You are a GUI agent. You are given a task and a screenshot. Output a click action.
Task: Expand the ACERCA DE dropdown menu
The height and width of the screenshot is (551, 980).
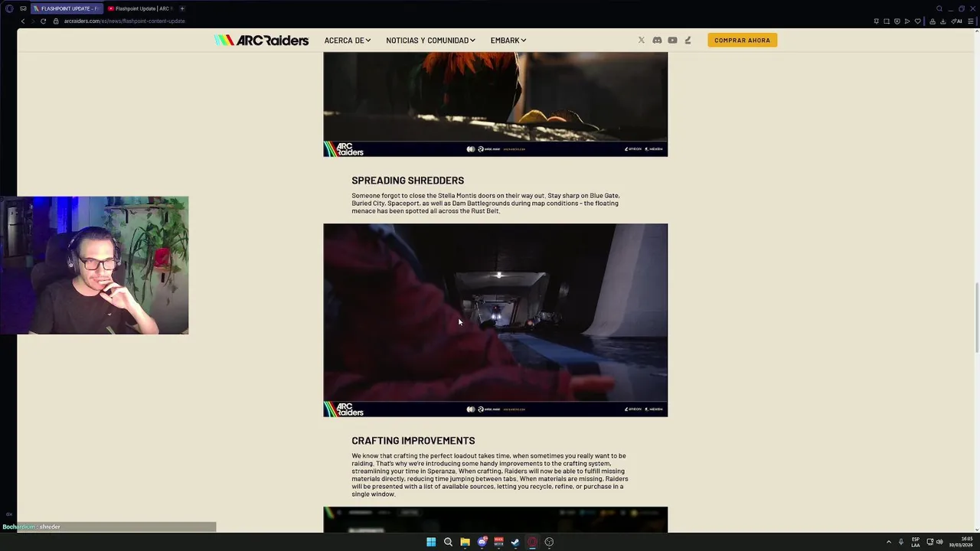348,40
